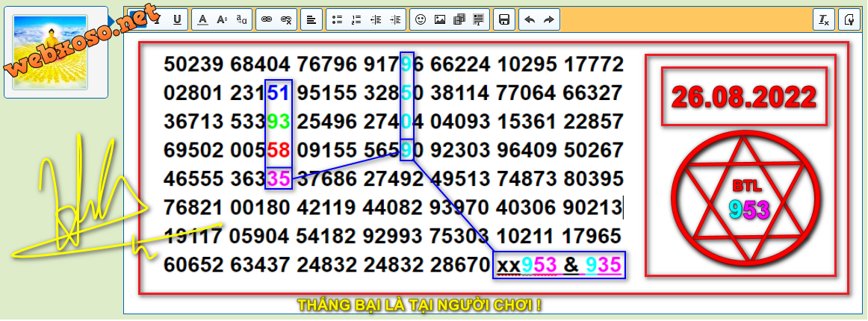Open the font family dropdown
The height and width of the screenshot is (321, 868).
pyautogui.click(x=241, y=20)
